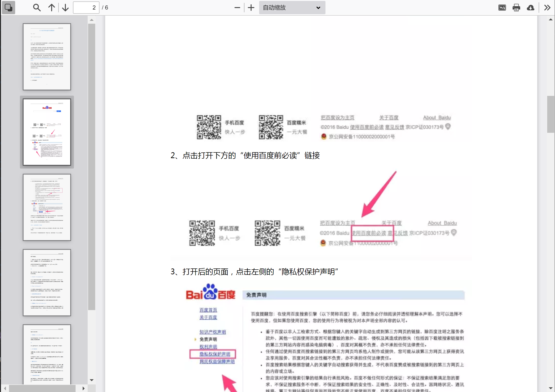This screenshot has width=555, height=392.
Task: Go to previous page arrow
Action: (51, 8)
